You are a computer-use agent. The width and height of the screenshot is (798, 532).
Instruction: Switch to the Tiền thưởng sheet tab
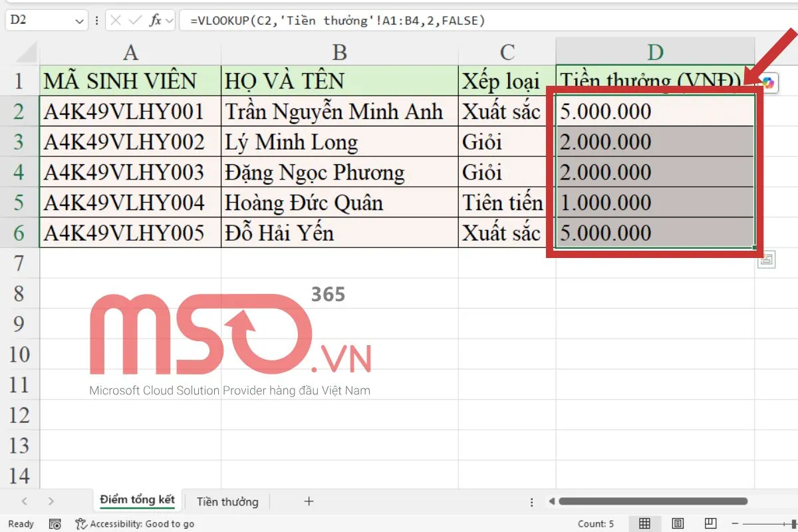227,502
